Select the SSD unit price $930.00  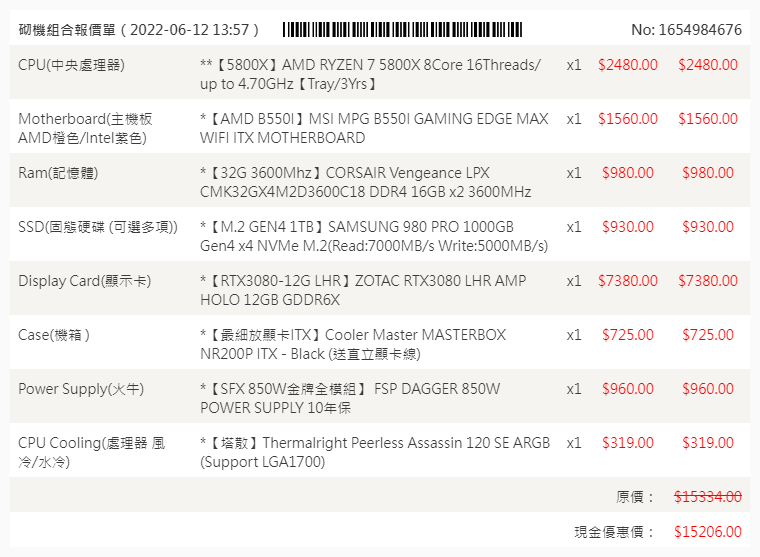click(x=628, y=227)
